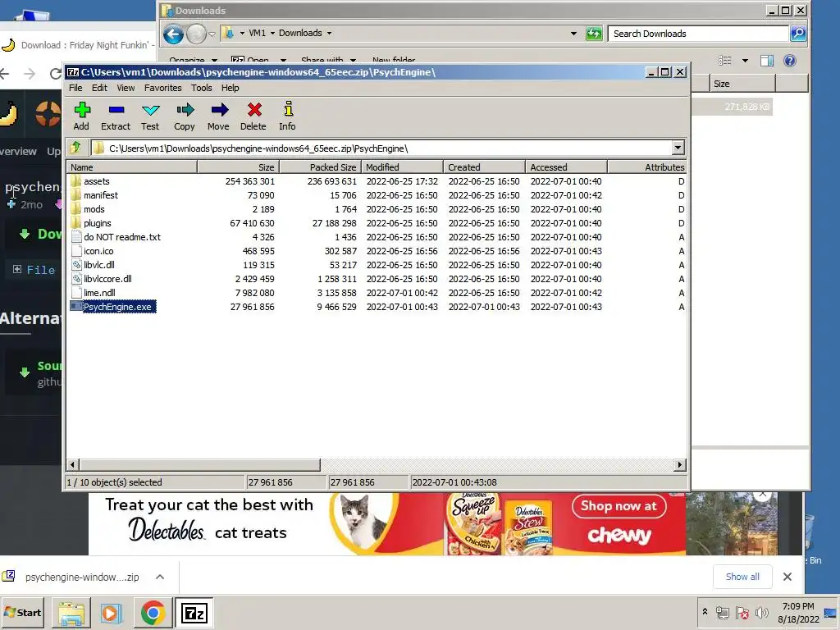The width and height of the screenshot is (840, 630).
Task: Click the Back arrow in Downloads window
Action: (x=174, y=34)
